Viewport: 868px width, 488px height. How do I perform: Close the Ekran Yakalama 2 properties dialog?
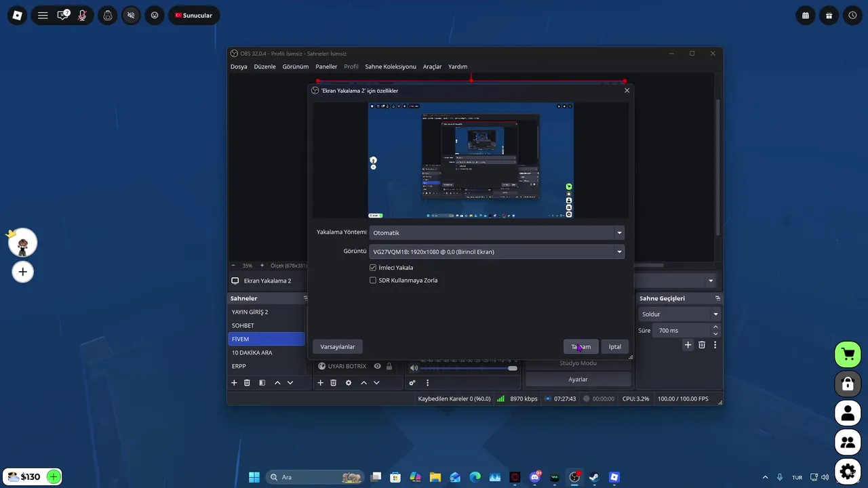coord(627,90)
